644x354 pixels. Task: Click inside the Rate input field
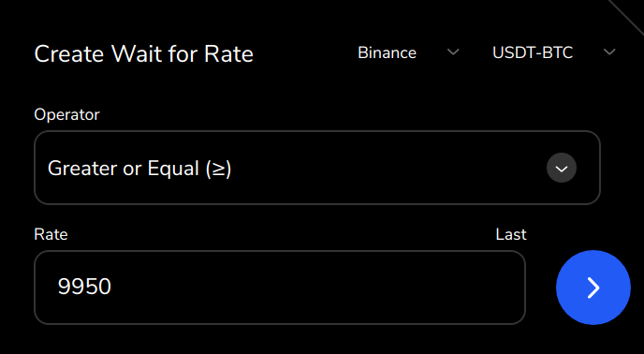[280, 288]
